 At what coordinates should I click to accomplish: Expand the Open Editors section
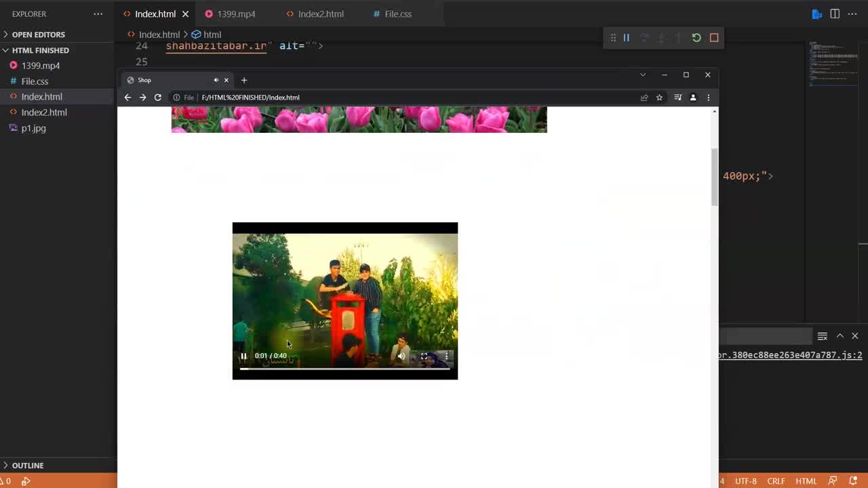39,35
